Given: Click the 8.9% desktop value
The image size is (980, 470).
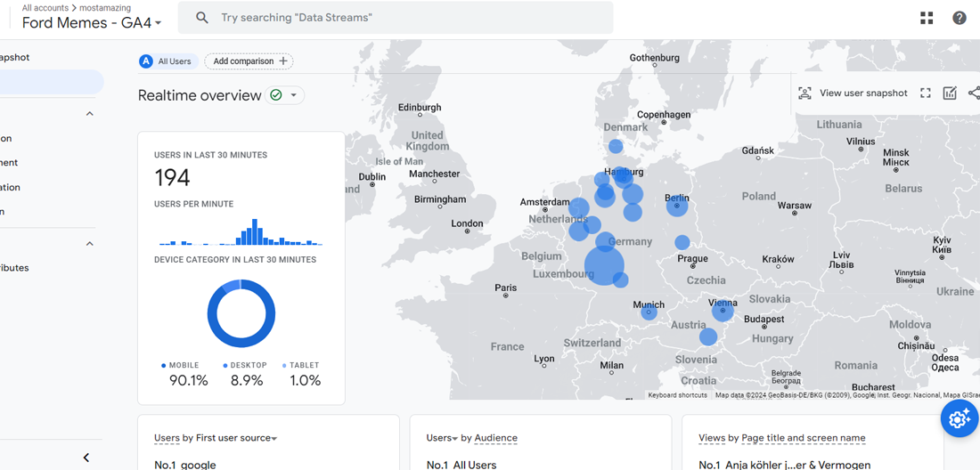Looking at the screenshot, I should (247, 380).
